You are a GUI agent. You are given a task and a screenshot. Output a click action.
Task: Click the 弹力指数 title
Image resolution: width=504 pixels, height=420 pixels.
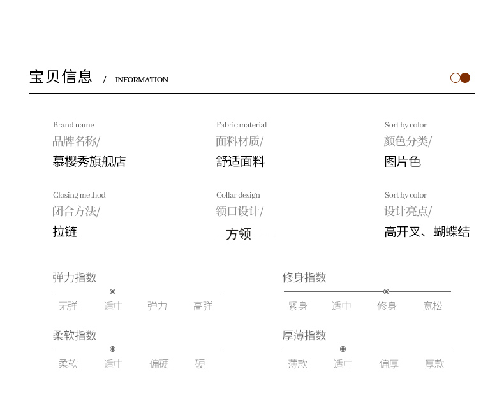coord(75,277)
